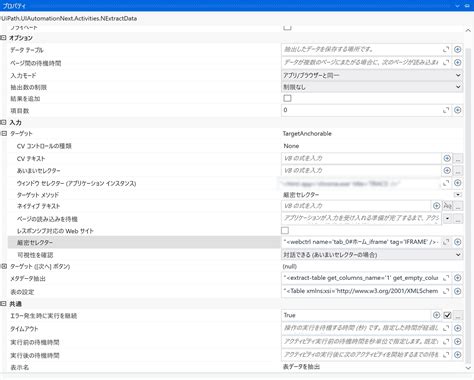Click the あいまいセレクター VB expression field

pos(361,170)
